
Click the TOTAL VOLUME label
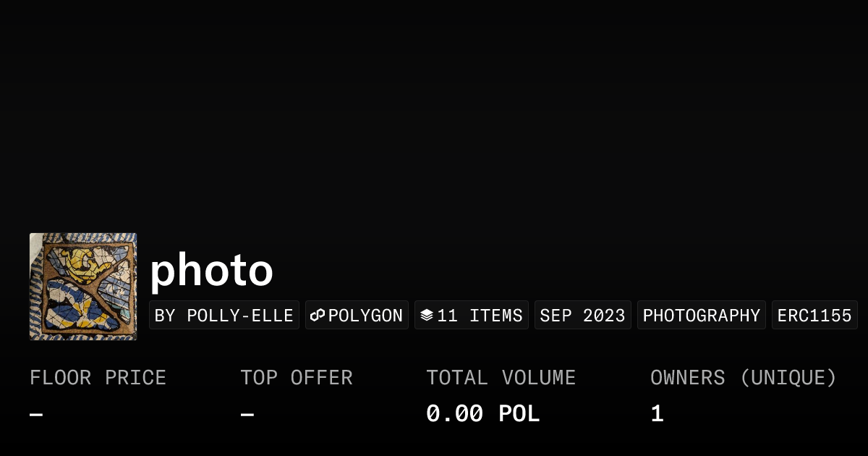pyautogui.click(x=501, y=378)
